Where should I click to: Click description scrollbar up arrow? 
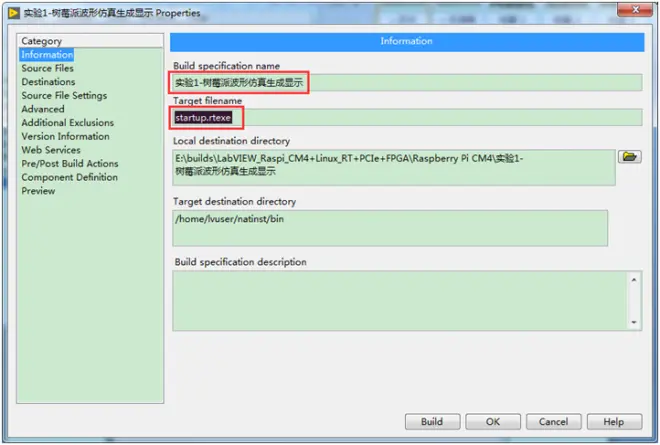click(633, 280)
